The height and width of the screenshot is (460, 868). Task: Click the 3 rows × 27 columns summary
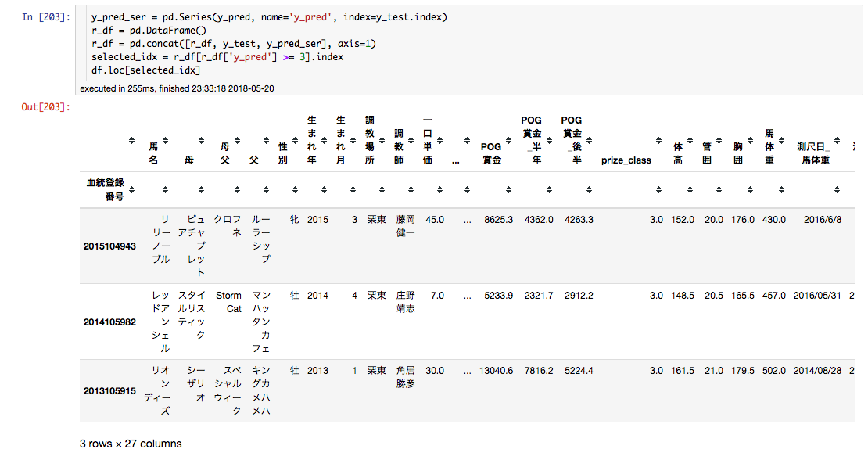(x=131, y=444)
